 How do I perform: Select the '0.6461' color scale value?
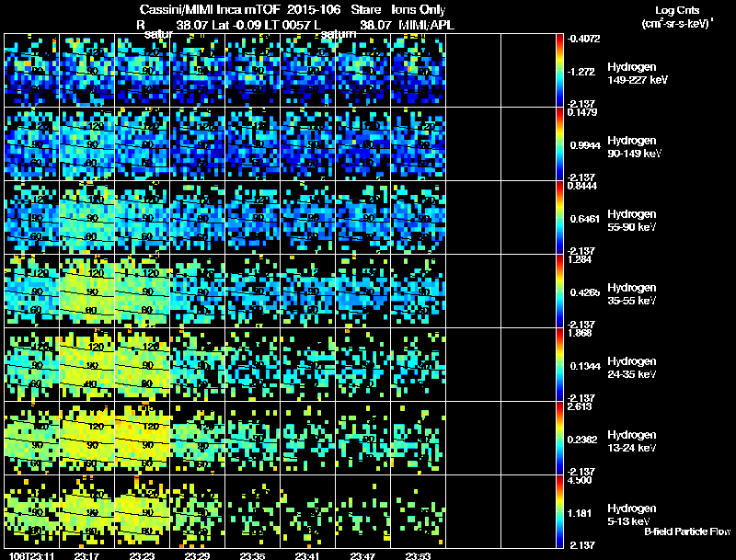pyautogui.click(x=585, y=219)
